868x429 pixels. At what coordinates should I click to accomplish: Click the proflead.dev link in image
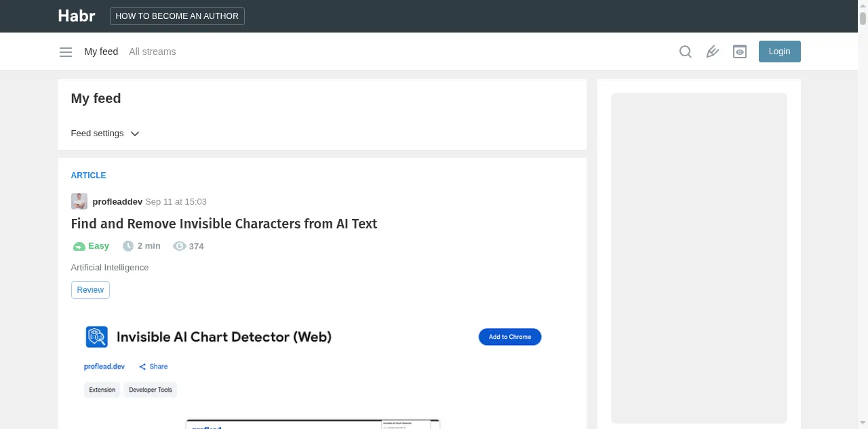click(104, 367)
